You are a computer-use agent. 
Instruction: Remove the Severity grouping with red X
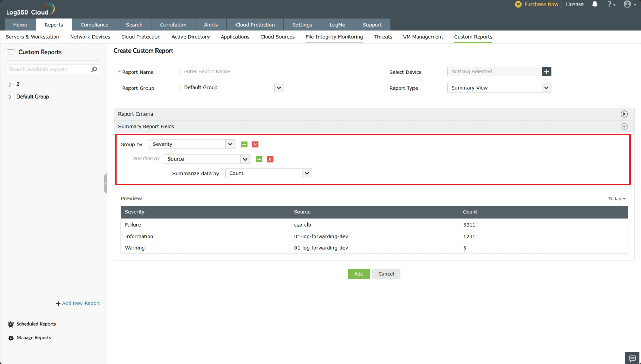point(255,144)
